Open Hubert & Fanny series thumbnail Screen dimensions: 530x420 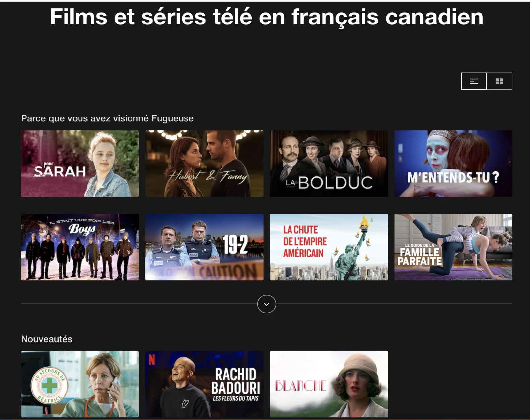coord(204,163)
